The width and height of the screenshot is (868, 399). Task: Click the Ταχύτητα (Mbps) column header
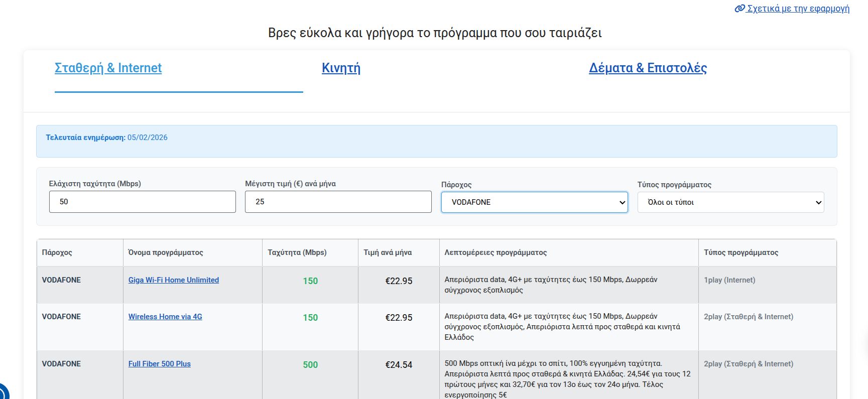[297, 252]
